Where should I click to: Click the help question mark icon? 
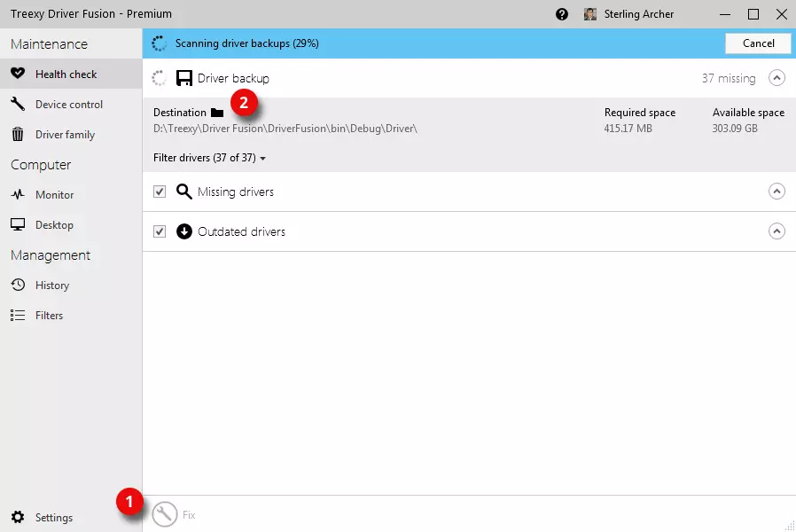click(561, 14)
